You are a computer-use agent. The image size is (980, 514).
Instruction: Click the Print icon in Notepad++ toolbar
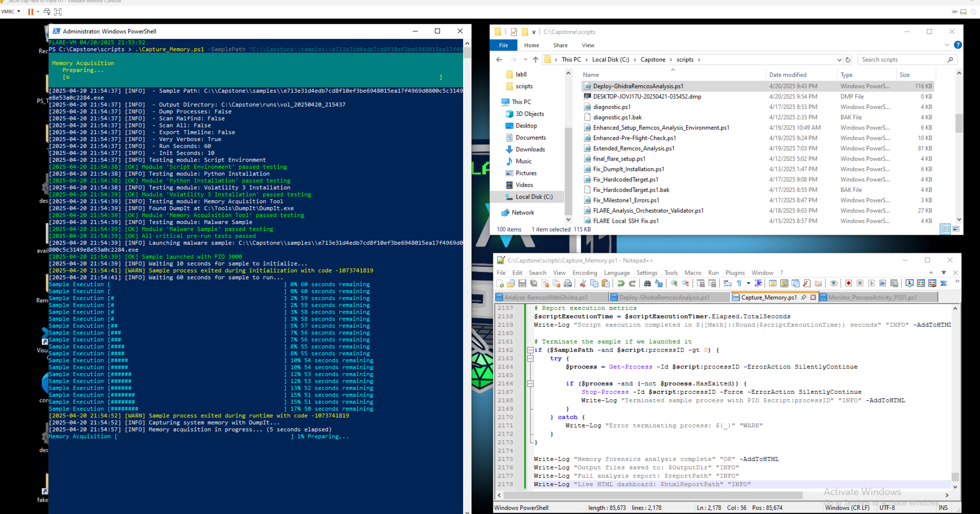[568, 283]
